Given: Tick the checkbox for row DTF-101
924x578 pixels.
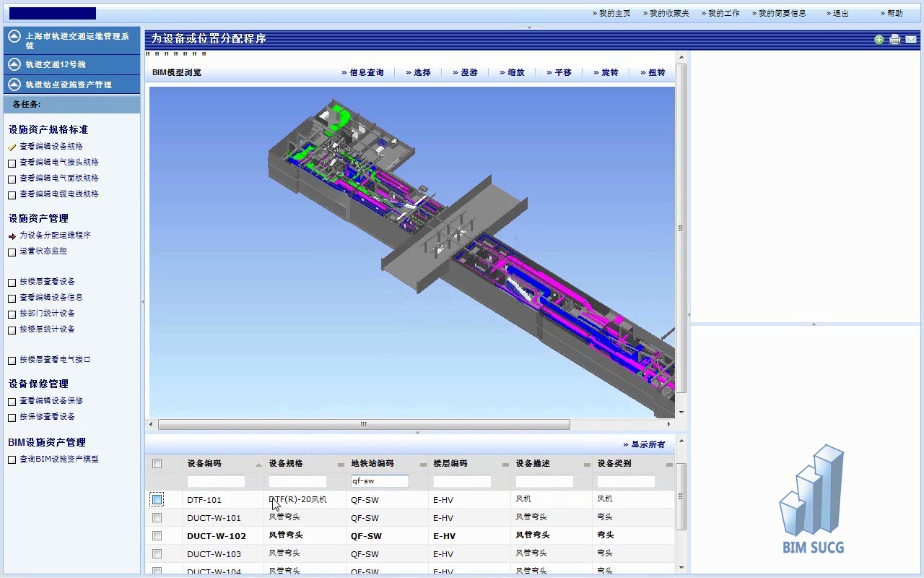Looking at the screenshot, I should 157,499.
